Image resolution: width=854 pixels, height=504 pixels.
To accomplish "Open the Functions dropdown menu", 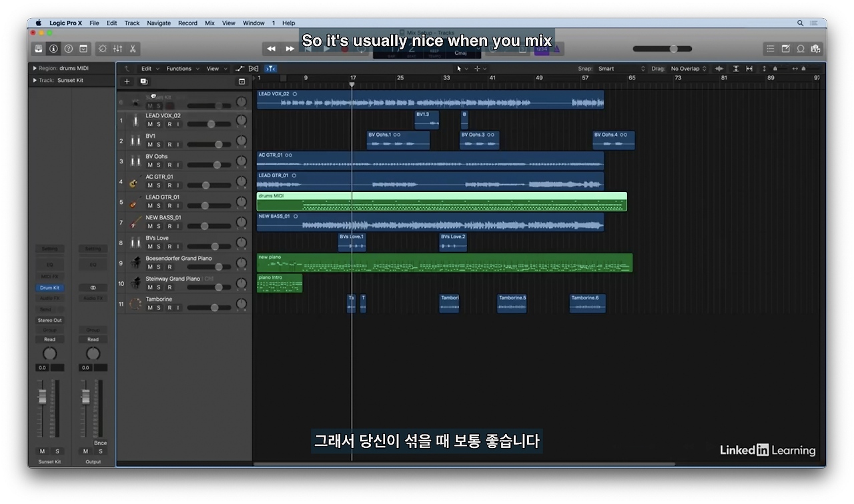I will (x=182, y=69).
